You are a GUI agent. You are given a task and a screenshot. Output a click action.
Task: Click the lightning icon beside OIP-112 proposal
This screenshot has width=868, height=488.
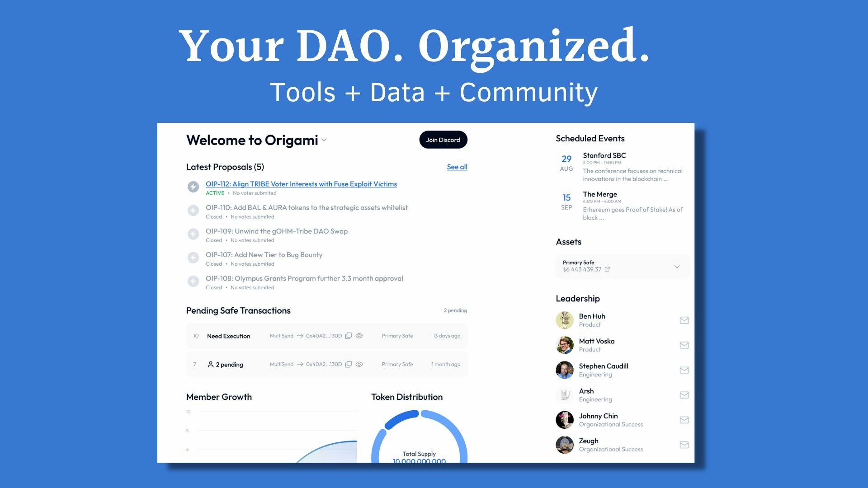click(193, 187)
